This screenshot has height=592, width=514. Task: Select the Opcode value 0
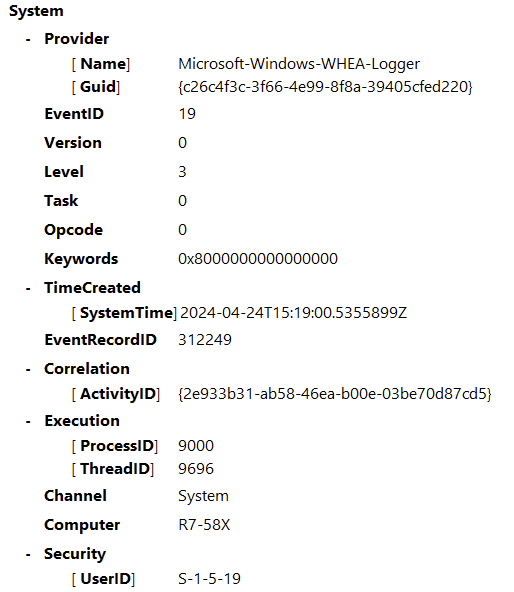182,230
